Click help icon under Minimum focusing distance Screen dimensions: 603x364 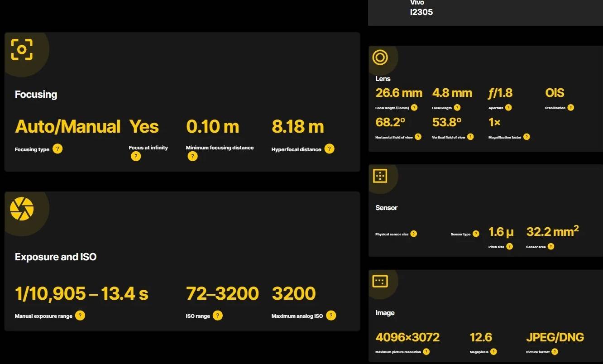tap(192, 156)
